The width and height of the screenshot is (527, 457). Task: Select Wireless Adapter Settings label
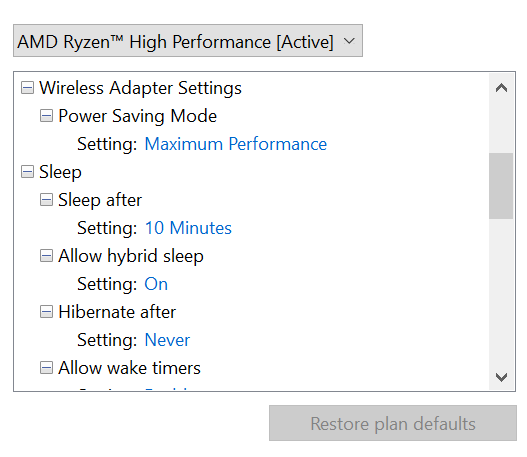(140, 88)
